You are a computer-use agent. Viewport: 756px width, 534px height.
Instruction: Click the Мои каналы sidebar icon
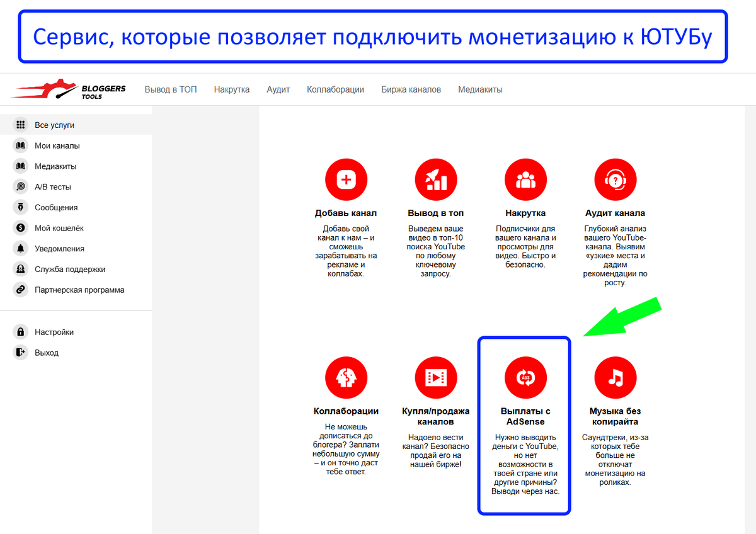tap(21, 145)
